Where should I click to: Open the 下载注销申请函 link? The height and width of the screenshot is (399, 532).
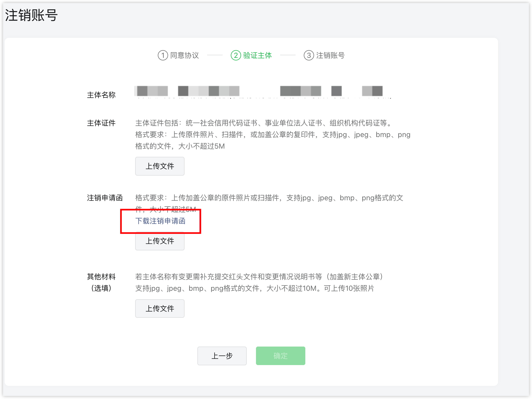(x=160, y=221)
